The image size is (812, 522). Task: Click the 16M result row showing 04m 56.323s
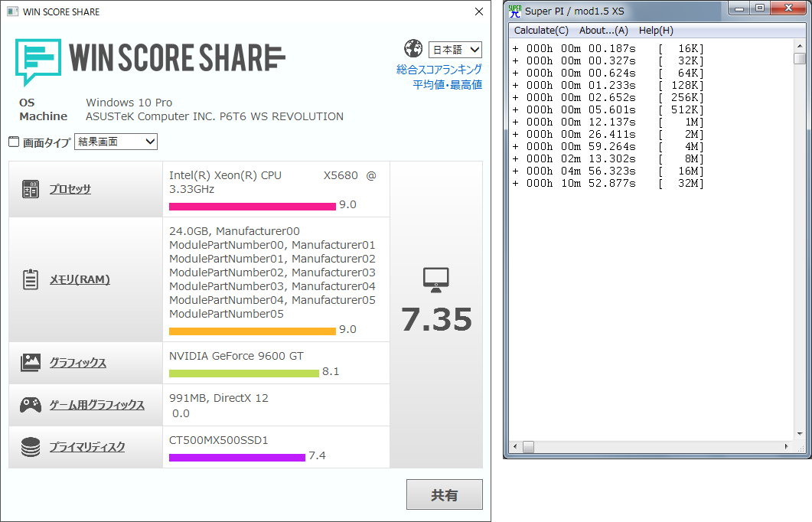coord(608,171)
